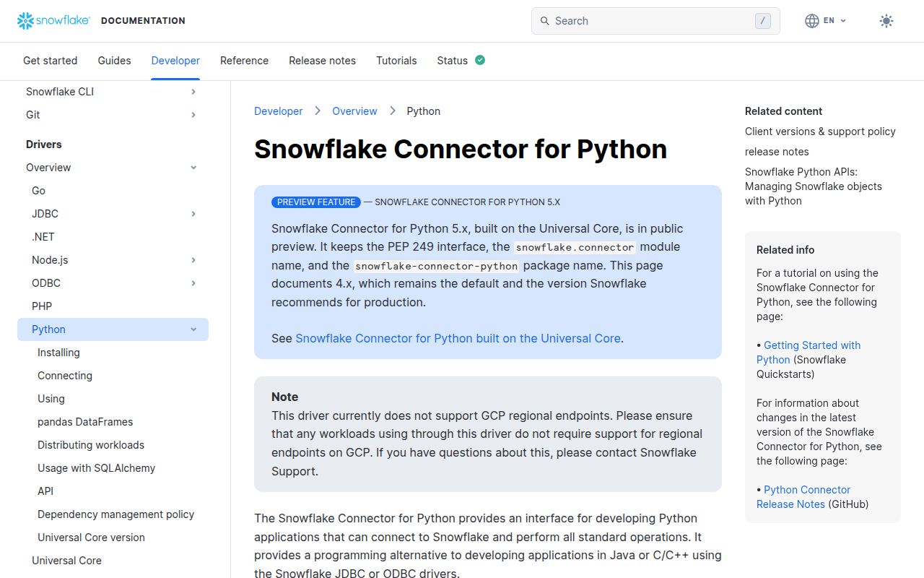Click the Snowflake Connector for Python title
This screenshot has height=578, width=924.
click(461, 149)
